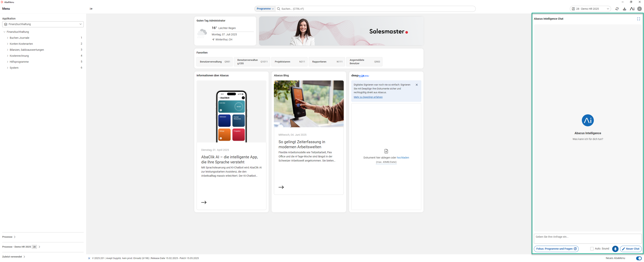
Task: Click the download icon in top bar
Action: point(624,9)
